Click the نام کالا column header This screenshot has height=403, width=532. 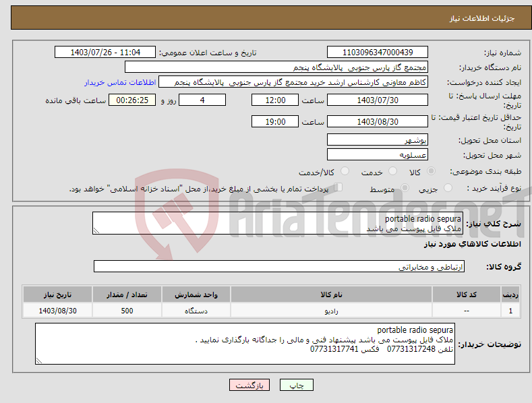(331, 294)
